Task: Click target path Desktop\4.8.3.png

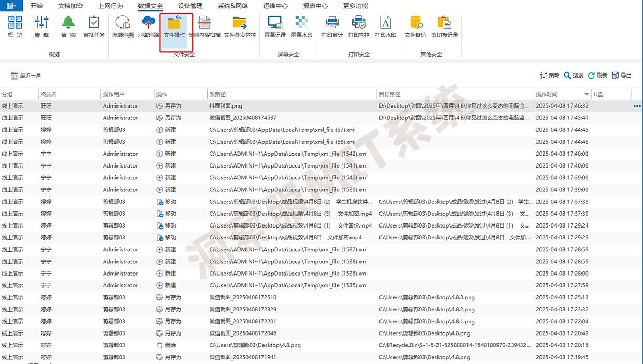Action: pos(427,297)
